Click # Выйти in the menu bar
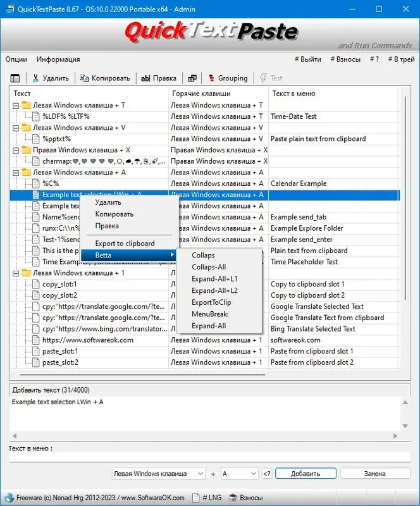 307,59
